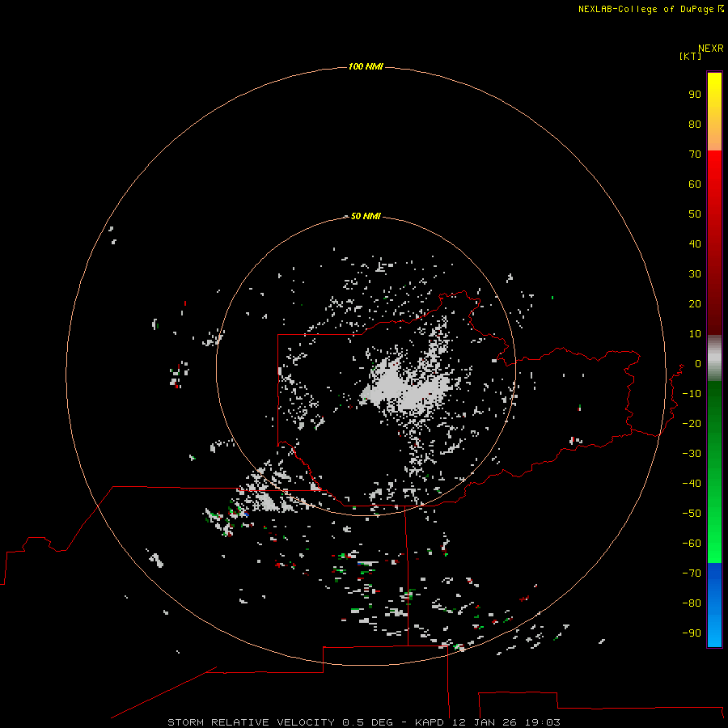Screen dimensions: 728x728
Task: Click the gray zero-velocity band of the color bar
Action: 714,358
